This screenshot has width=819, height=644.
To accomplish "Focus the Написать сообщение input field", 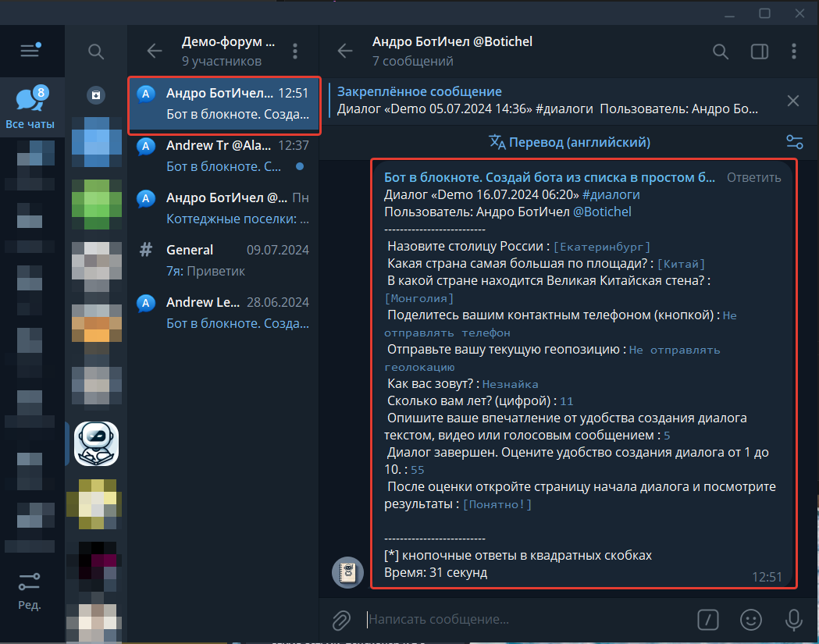I will (528, 620).
